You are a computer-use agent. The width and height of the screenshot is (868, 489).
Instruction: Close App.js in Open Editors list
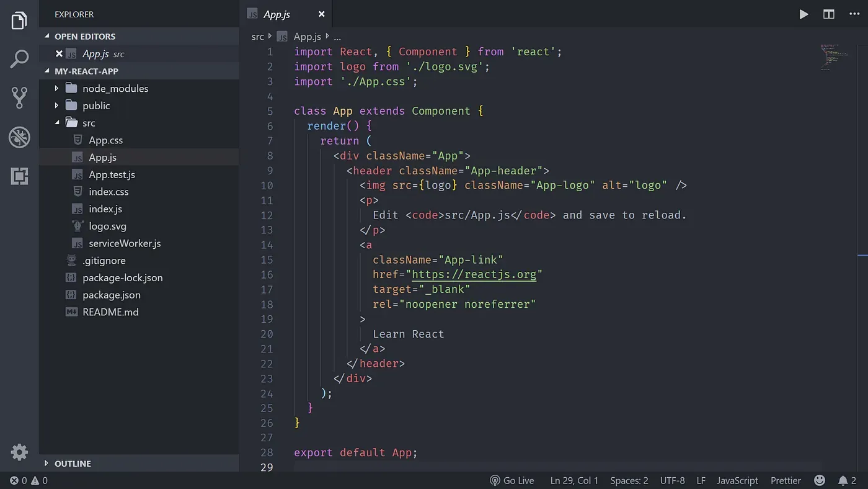click(60, 54)
